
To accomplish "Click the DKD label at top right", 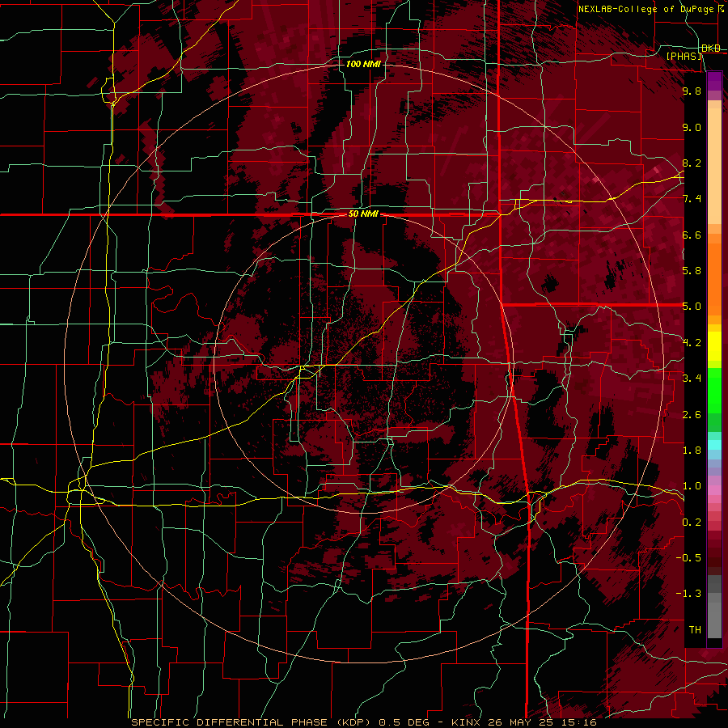I will tap(711, 49).
